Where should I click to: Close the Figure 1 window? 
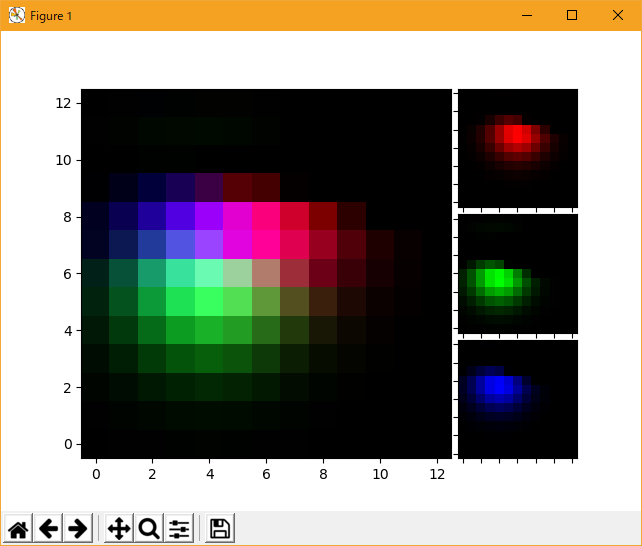[618, 16]
